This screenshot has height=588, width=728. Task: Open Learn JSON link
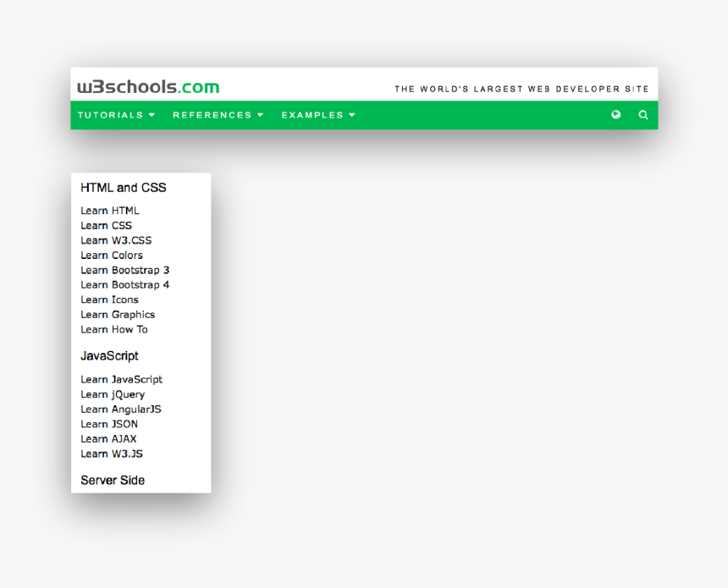click(x=109, y=424)
